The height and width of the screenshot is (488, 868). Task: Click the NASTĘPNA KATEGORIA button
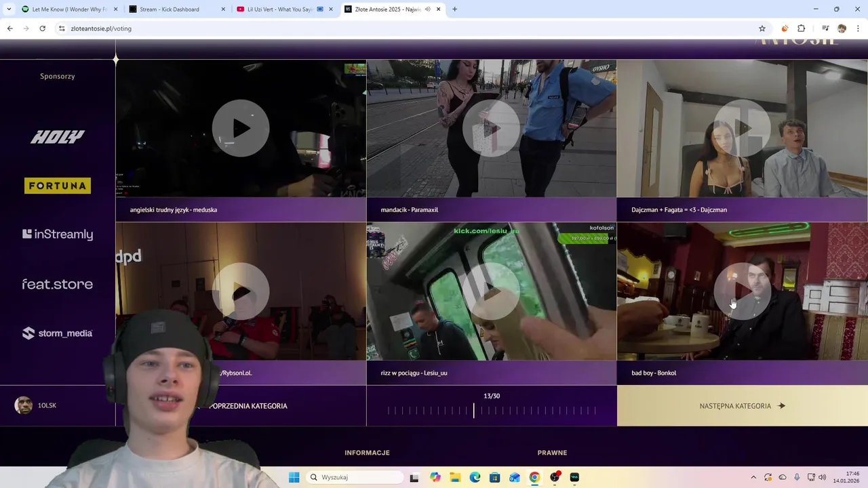tap(743, 406)
